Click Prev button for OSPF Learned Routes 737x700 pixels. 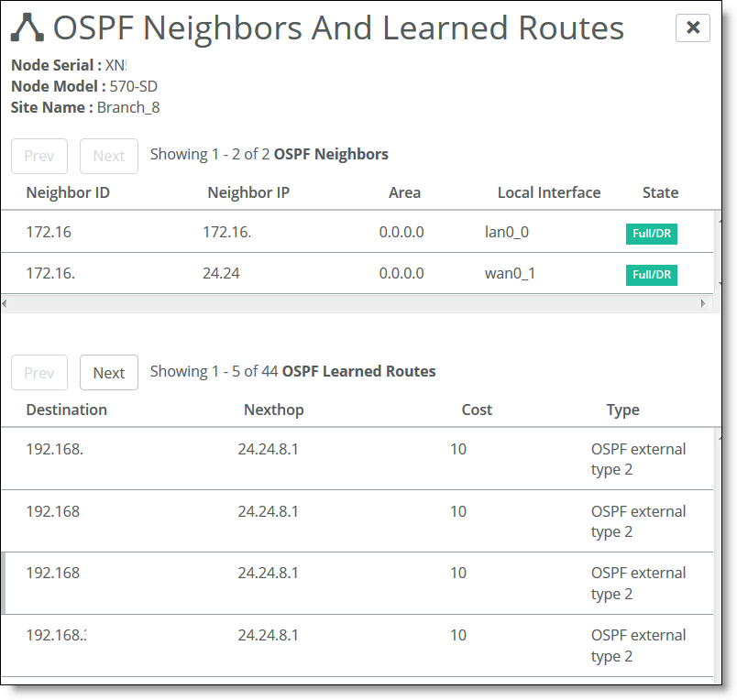39,373
